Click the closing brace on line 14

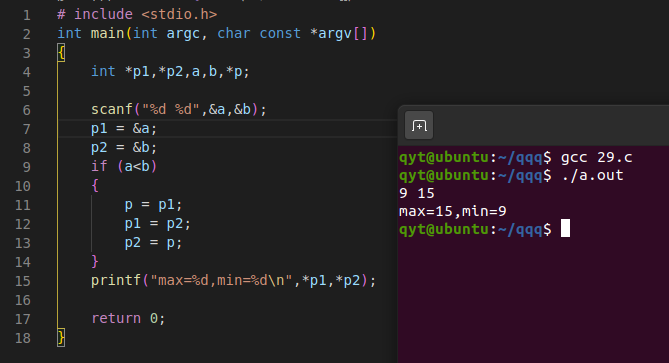pyautogui.click(x=95, y=261)
